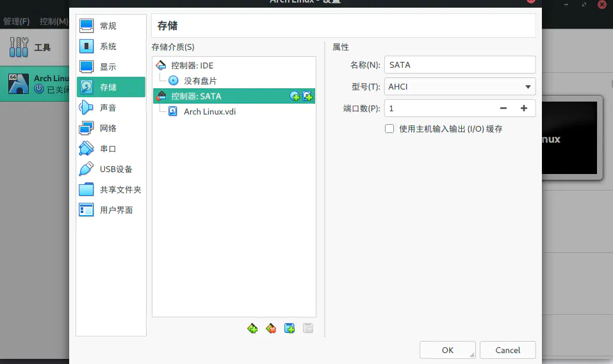Click the IDE controller icon
This screenshot has height=364, width=613.
click(x=161, y=65)
